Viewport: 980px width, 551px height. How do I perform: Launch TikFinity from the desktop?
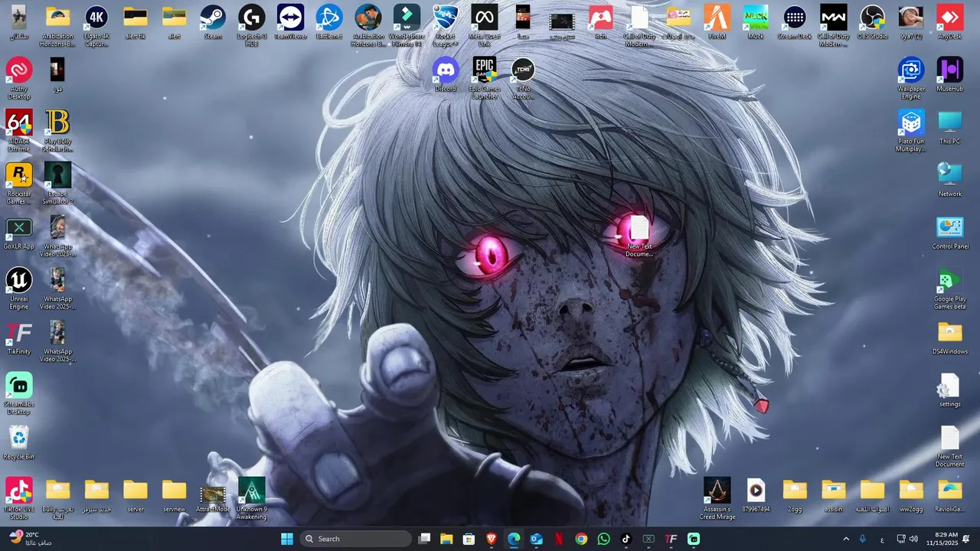click(19, 338)
